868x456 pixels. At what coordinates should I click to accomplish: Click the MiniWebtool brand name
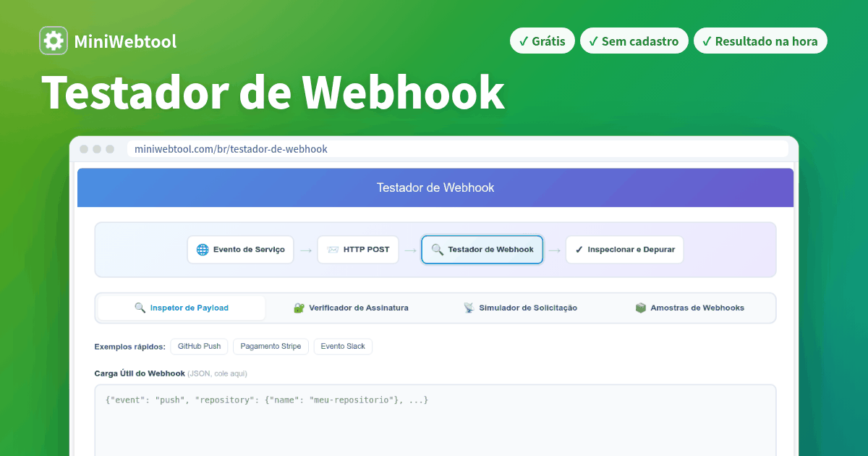(125, 41)
